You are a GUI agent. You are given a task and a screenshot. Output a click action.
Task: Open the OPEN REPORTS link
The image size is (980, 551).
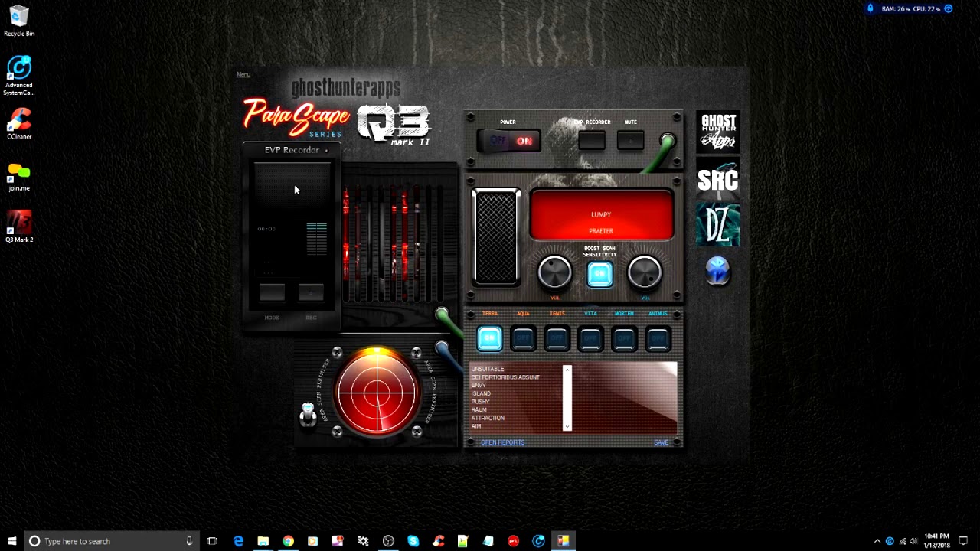pyautogui.click(x=502, y=442)
